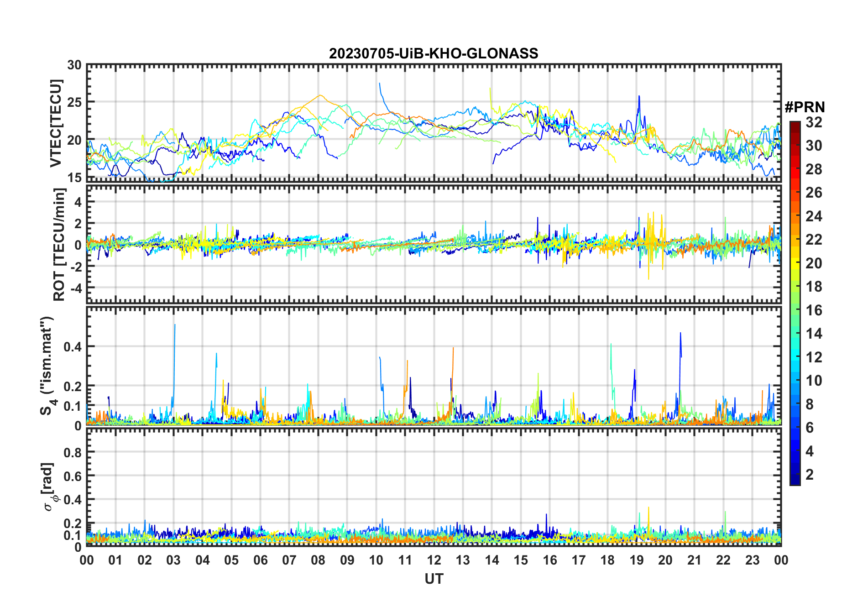
Task: Click colorbar tick label 16
Action: tap(814, 310)
